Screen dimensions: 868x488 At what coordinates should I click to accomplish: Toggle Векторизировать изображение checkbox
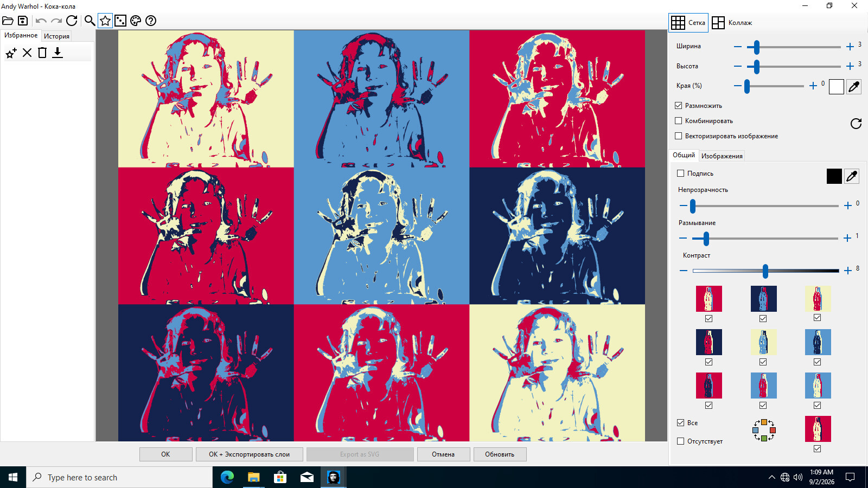pos(679,136)
